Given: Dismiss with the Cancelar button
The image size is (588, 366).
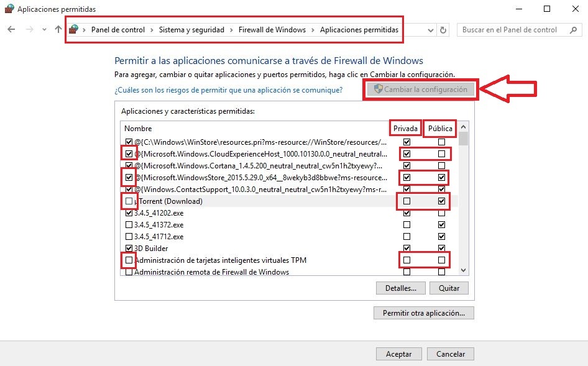Looking at the screenshot, I should coord(451,354).
